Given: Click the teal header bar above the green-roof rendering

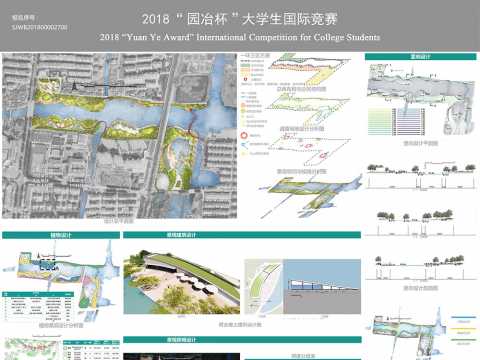Looking at the screenshot, I should [x=242, y=235].
